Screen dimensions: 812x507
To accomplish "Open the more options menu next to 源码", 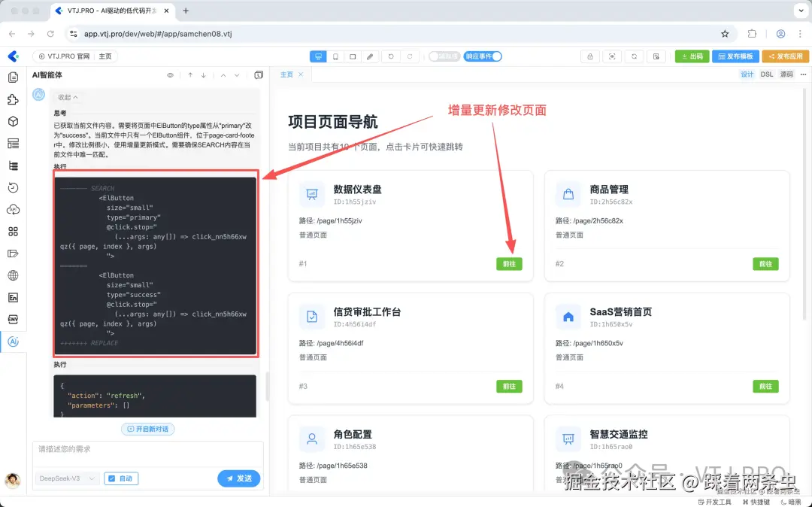I will [x=803, y=74].
